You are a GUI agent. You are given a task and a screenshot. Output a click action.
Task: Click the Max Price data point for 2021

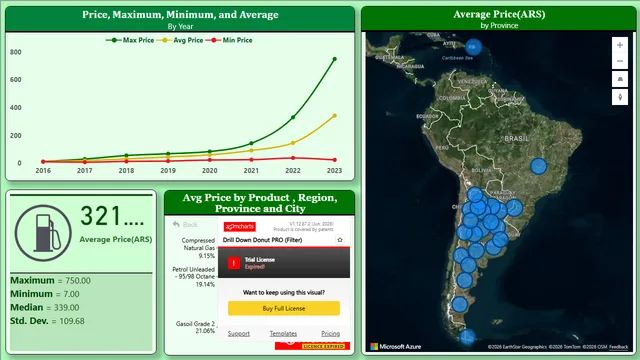point(251,143)
